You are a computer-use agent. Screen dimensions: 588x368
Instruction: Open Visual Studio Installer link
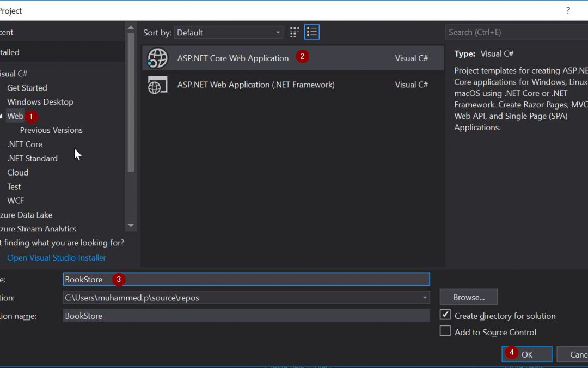coord(57,258)
